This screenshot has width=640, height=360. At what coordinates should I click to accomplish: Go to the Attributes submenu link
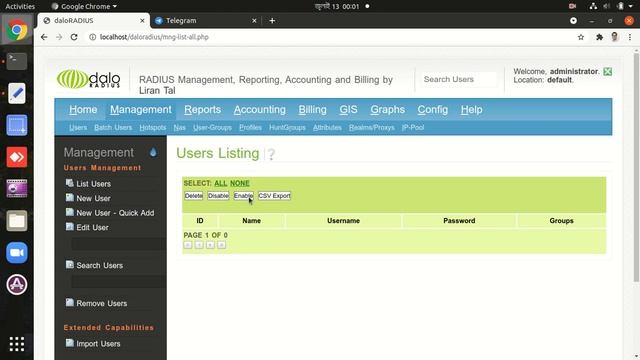pos(327,127)
